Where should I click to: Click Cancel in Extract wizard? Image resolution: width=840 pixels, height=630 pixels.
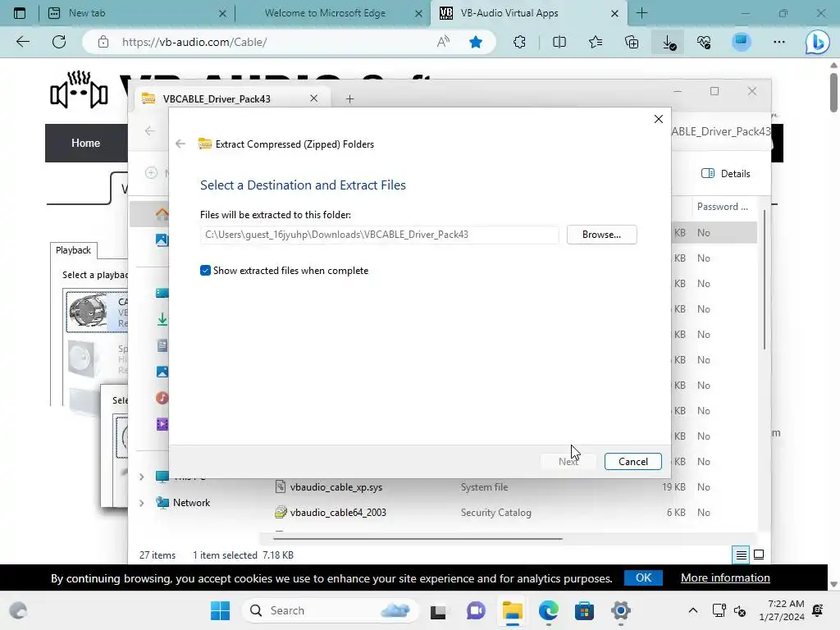[x=632, y=461]
